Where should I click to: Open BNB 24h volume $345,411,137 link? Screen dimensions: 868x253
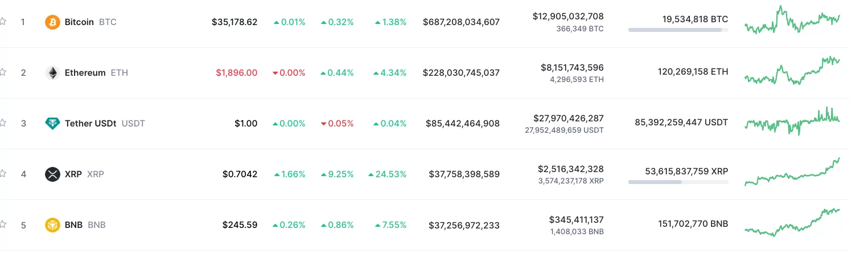click(x=576, y=219)
